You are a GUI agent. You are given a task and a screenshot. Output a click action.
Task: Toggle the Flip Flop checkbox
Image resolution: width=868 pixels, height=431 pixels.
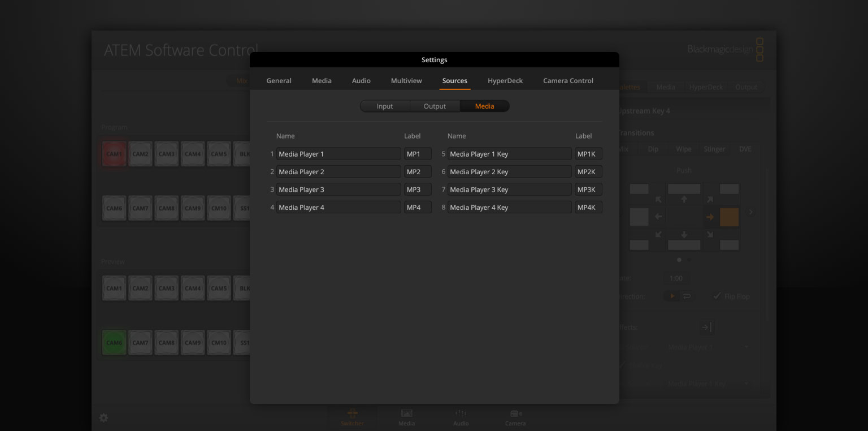click(717, 296)
